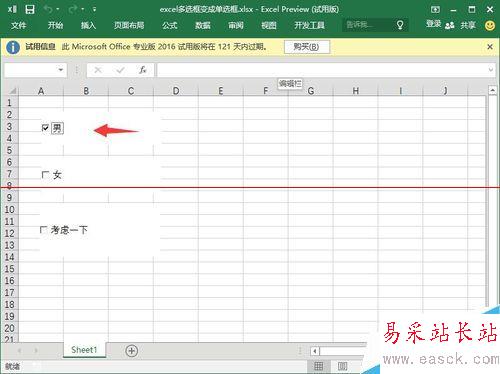500x374 pixels.
Task: Uncheck the 男 checkbox
Action: pyautogui.click(x=45, y=128)
